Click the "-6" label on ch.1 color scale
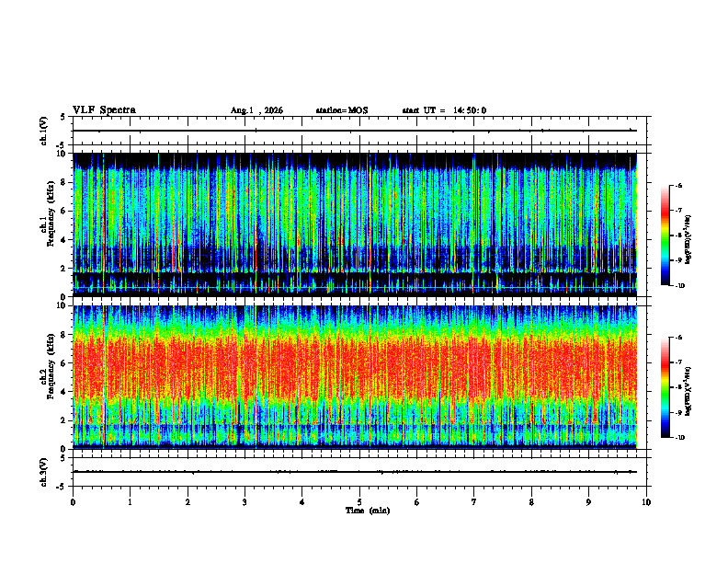Image resolution: width=728 pixels, height=563 pixels. coord(679,185)
